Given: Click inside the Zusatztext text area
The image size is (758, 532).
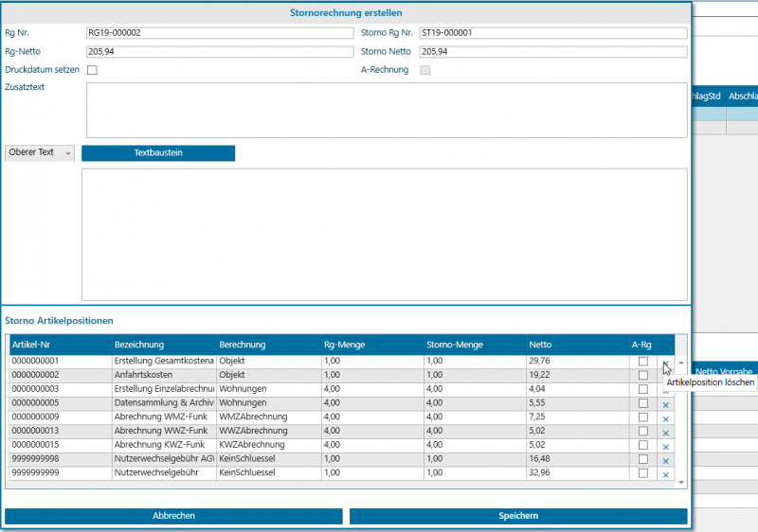Looking at the screenshot, I should point(387,110).
